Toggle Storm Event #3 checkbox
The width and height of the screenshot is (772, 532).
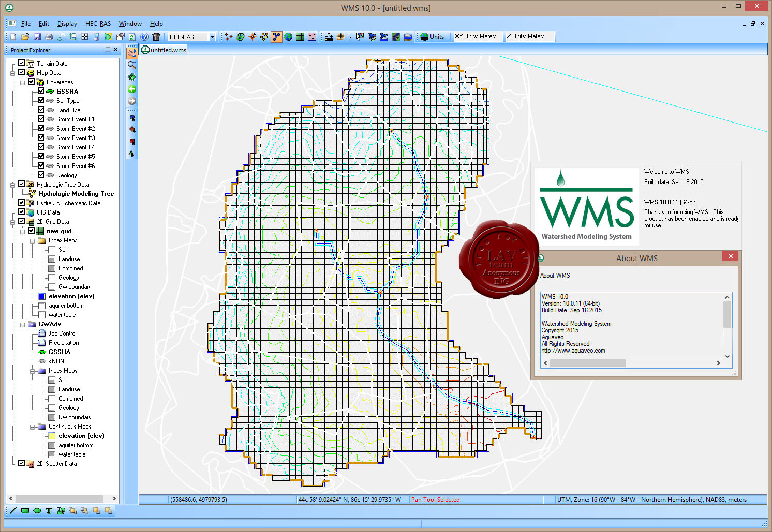41,138
